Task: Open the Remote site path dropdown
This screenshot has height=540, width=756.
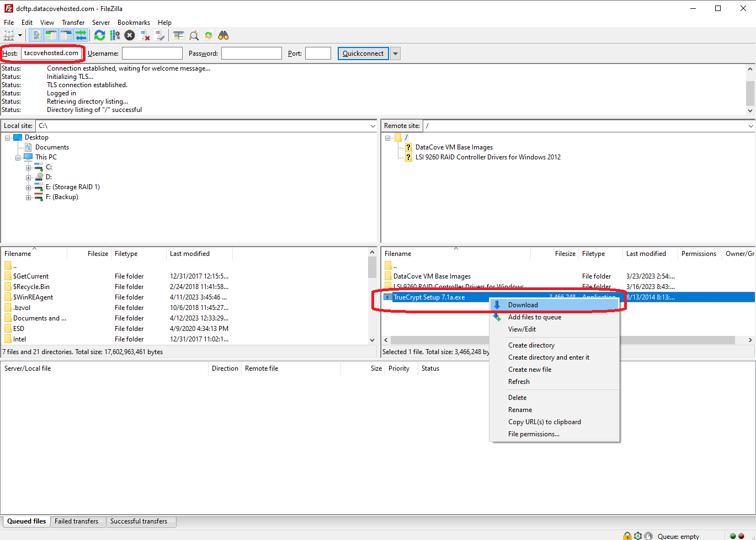Action: click(750, 126)
